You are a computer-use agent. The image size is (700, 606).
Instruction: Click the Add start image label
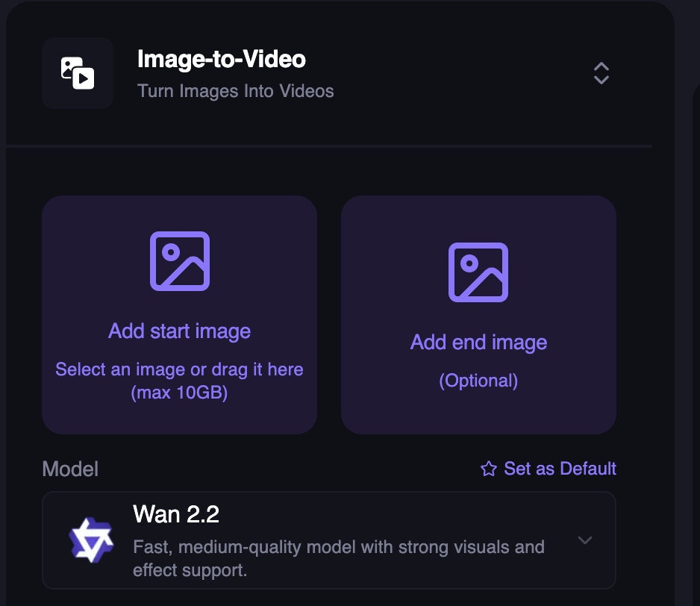[179, 331]
